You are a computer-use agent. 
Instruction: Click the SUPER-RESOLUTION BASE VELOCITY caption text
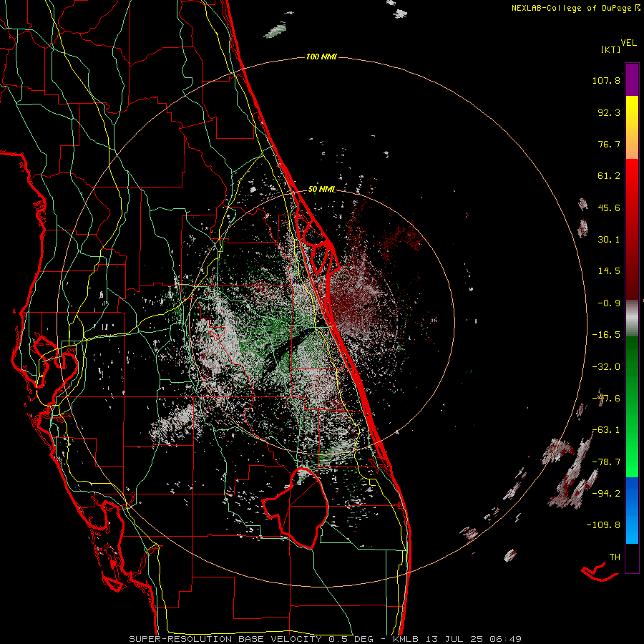(225, 639)
